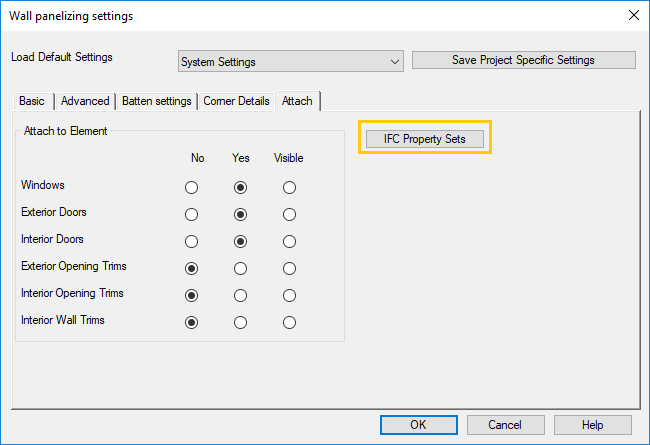Enable Yes for Exterior Opening Trims

(x=240, y=268)
